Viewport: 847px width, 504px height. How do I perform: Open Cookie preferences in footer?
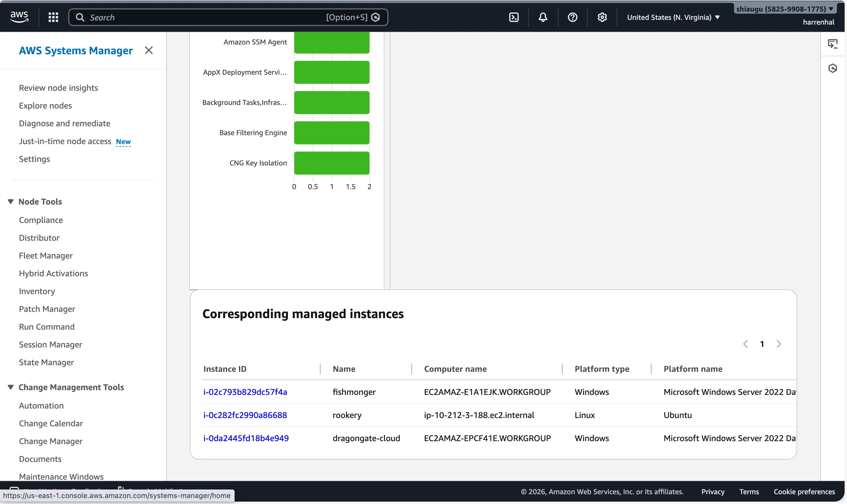(804, 492)
